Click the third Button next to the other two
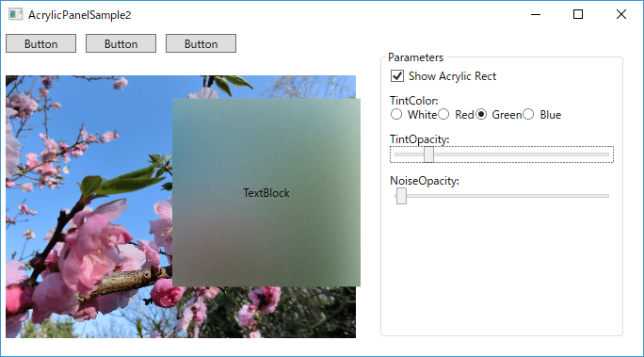 click(201, 43)
